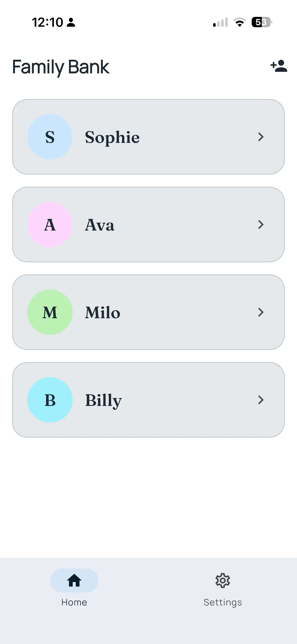Tap Ava's pink A avatar
Image resolution: width=297 pixels, height=644 pixels.
[x=50, y=224]
